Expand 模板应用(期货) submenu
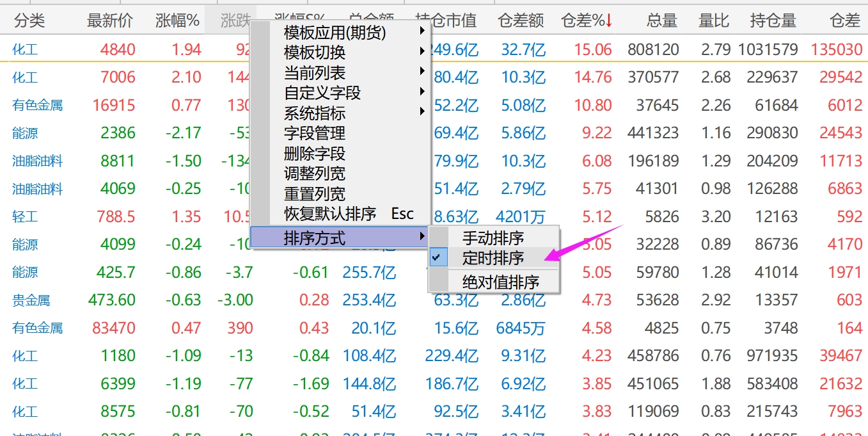Viewport: 868px width, 436px height. 335,32
